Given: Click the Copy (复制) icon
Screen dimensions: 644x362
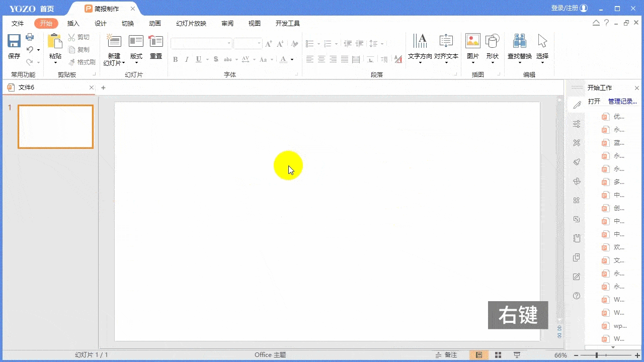Looking at the screenshot, I should click(x=72, y=50).
